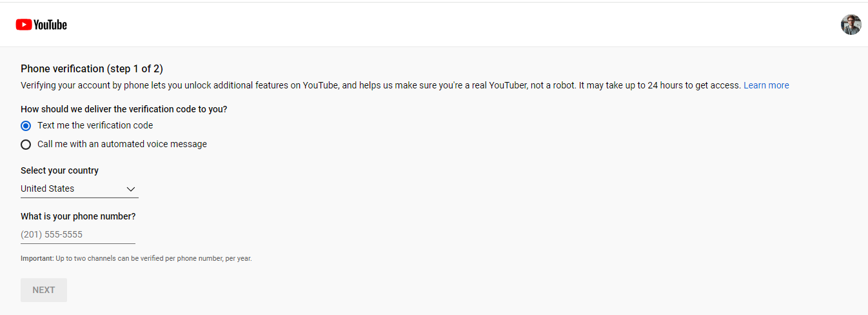This screenshot has height=315, width=868.
Task: Open the Learn more link
Action: (766, 85)
